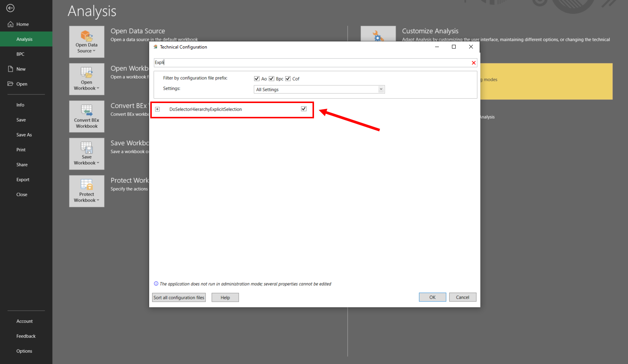
Task: Toggle the Ao prefix checkbox
Action: click(257, 78)
